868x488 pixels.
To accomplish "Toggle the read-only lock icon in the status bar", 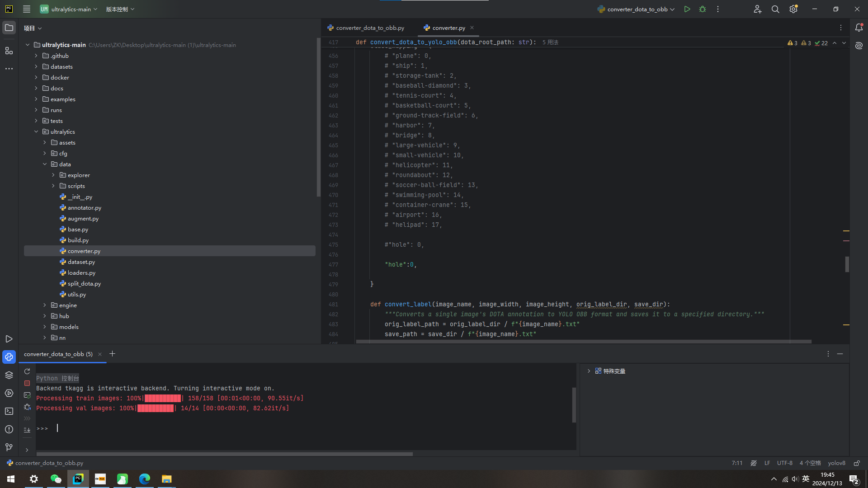I will pyautogui.click(x=857, y=463).
